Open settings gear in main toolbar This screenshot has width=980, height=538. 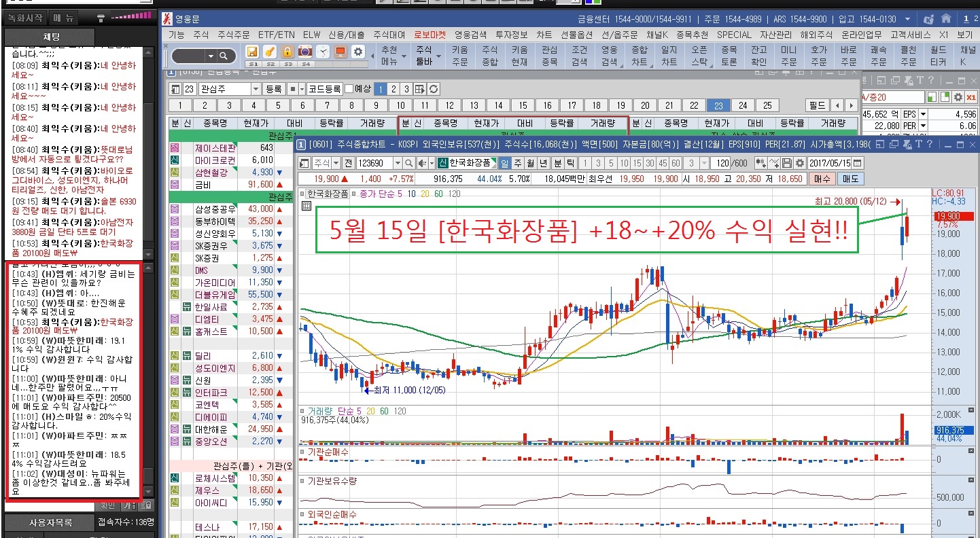coord(358,52)
